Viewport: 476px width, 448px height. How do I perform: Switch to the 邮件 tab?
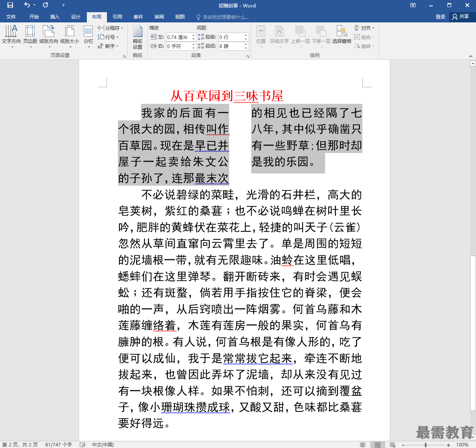[138, 17]
